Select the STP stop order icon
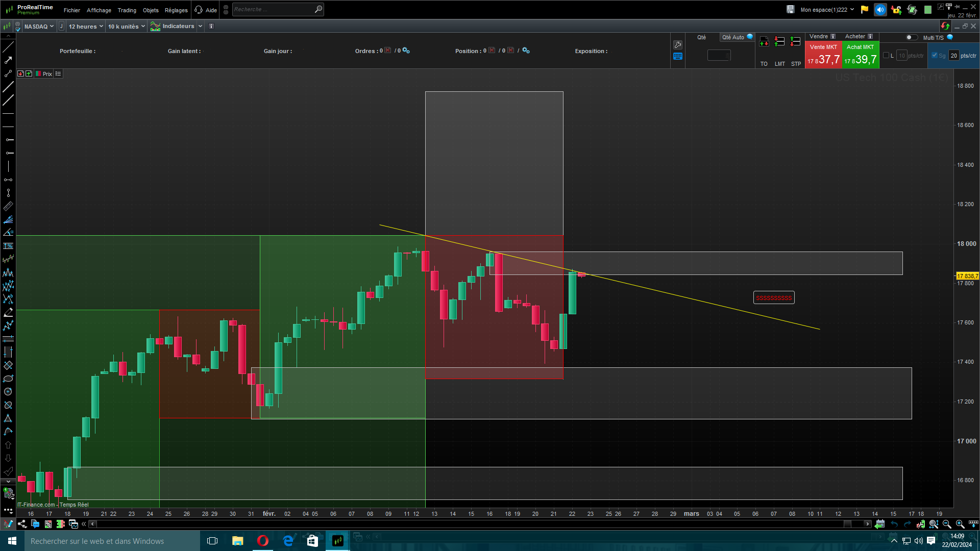The image size is (980, 551). [x=795, y=42]
